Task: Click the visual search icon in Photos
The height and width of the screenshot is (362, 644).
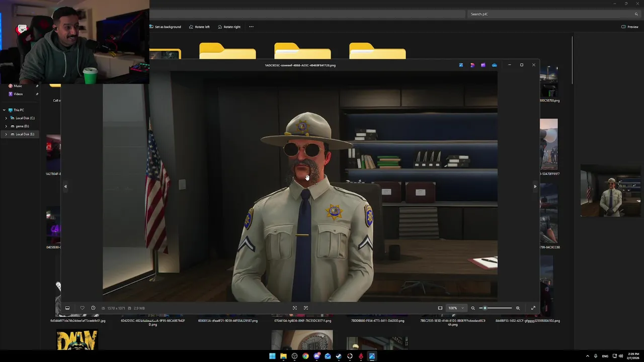Action: point(295,308)
